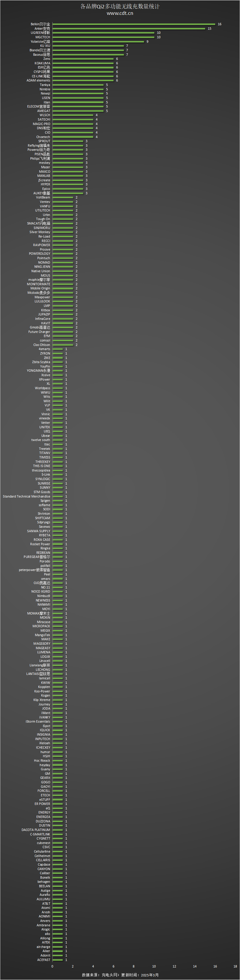
Task: Click the "Anker安克" brand label
Action: coord(42,29)
